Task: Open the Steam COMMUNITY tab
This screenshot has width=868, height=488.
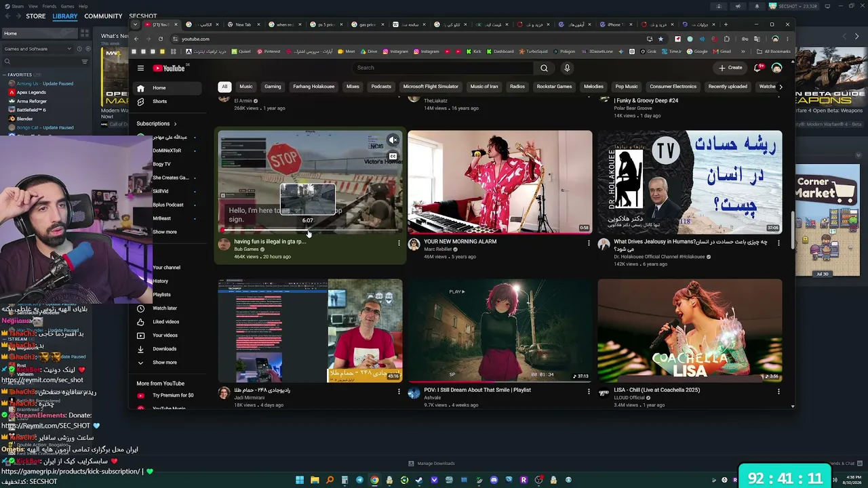Action: coord(103,16)
